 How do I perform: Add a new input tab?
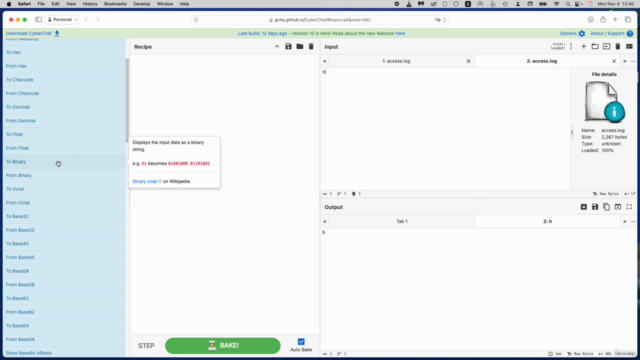(584, 47)
